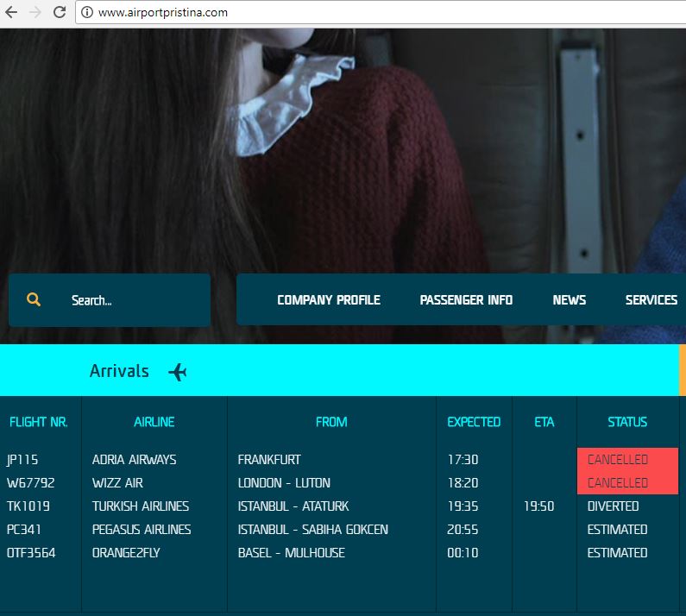Click PEGASUS AIRLINES airline cell
The height and width of the screenshot is (616, 686).
tap(142, 530)
